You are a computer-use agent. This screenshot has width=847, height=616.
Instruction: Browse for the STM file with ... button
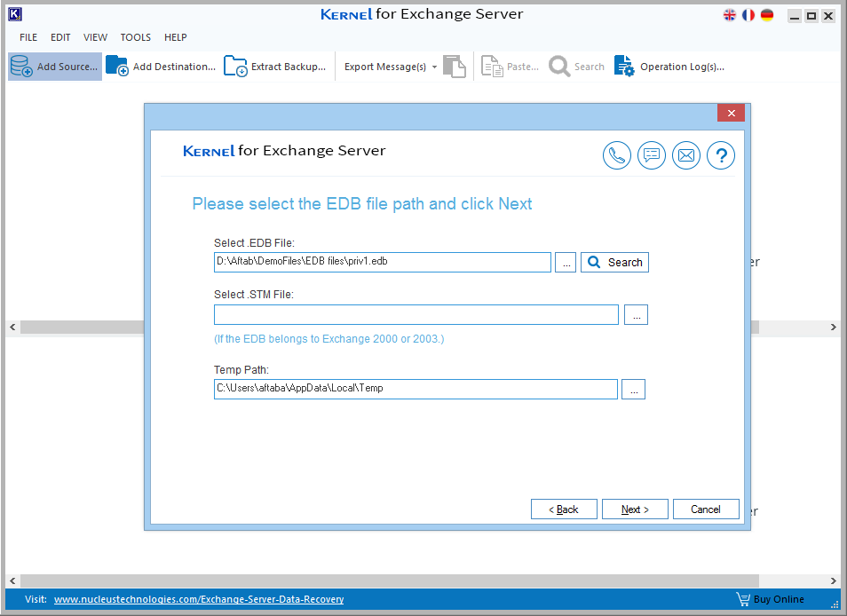tap(636, 315)
